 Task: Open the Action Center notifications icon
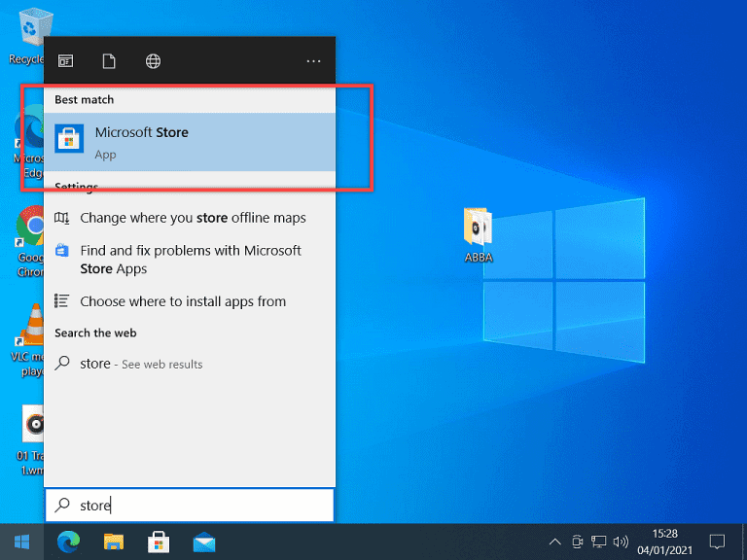click(717, 542)
